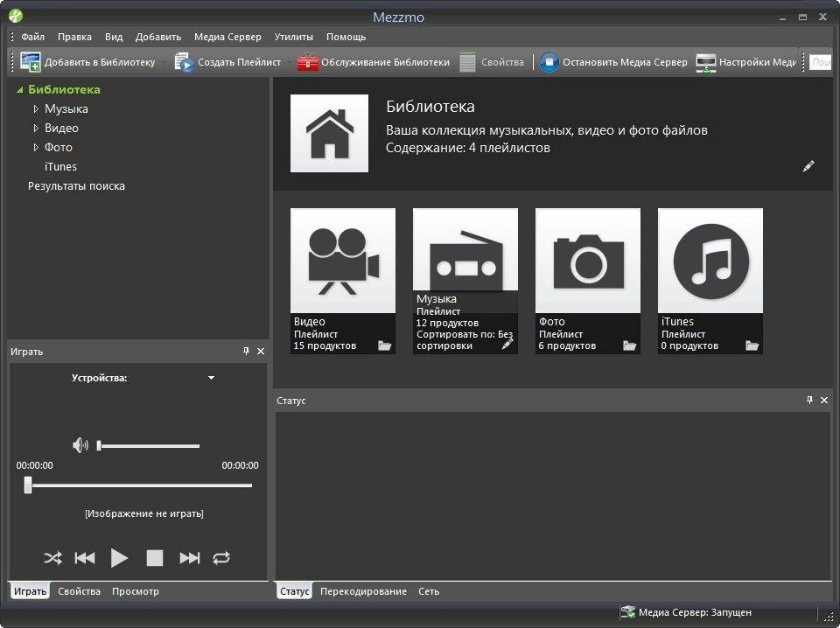
Task: Click the folder icon on the Фото tile
Action: pyautogui.click(x=629, y=345)
